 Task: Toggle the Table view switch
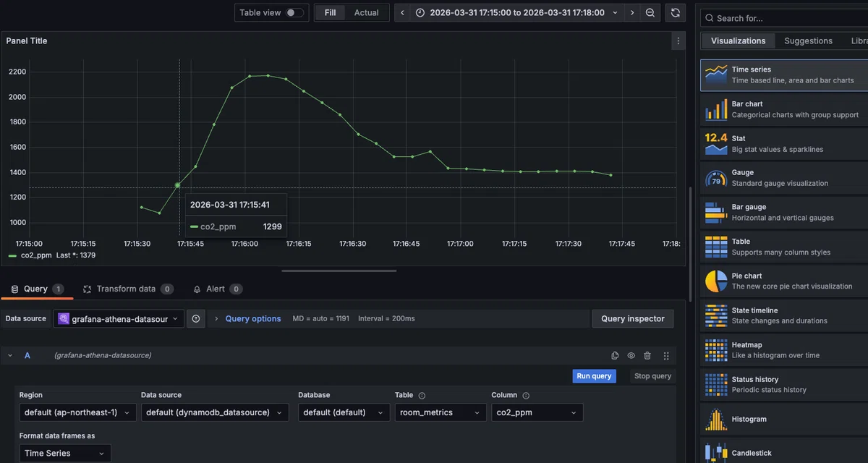[x=294, y=13]
